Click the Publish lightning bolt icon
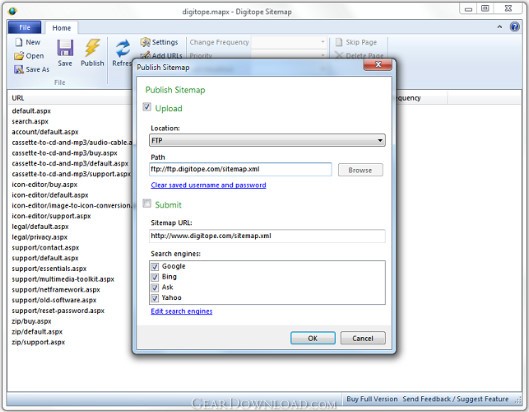 tap(92, 48)
